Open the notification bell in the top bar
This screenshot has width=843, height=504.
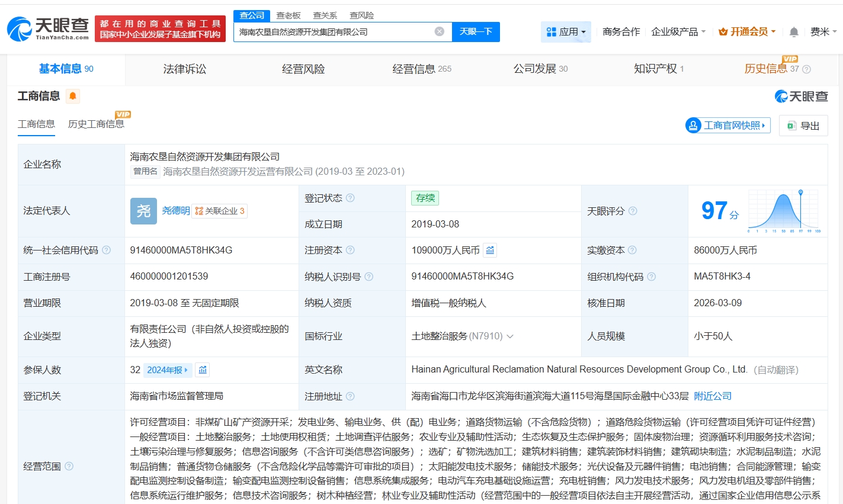coord(794,32)
